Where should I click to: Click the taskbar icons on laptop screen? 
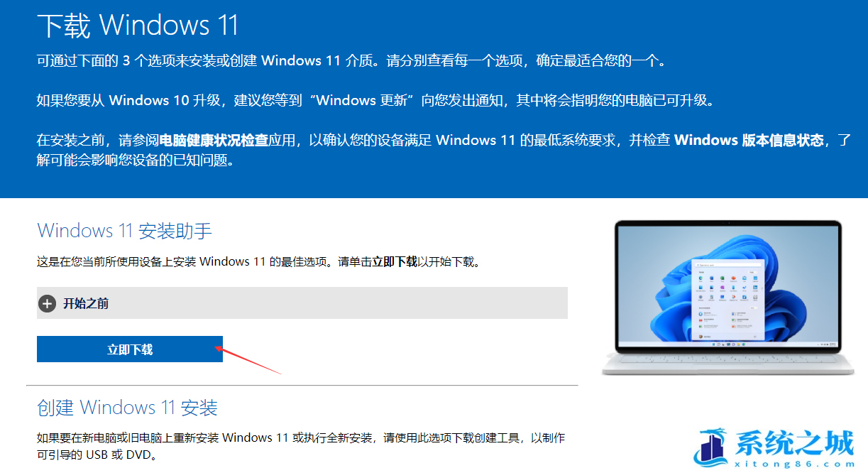point(728,344)
